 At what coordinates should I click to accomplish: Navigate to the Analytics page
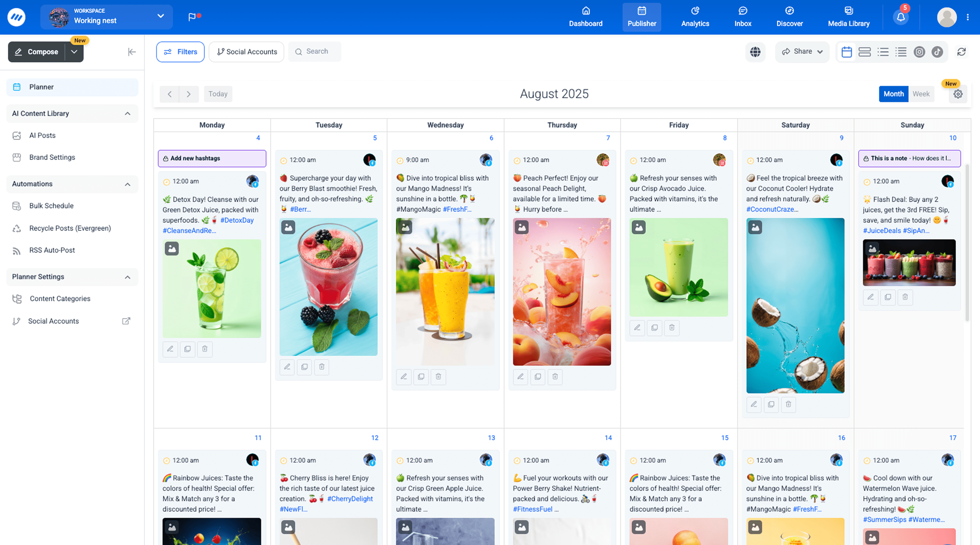click(x=695, y=17)
